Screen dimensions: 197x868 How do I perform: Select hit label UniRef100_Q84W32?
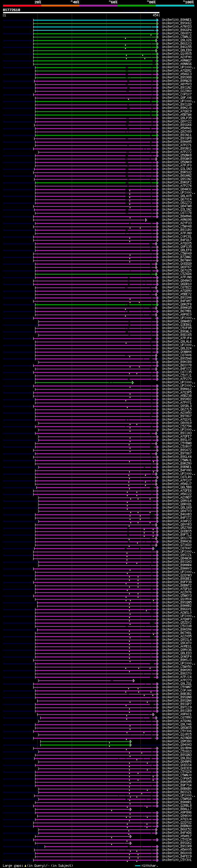tap(176, 189)
